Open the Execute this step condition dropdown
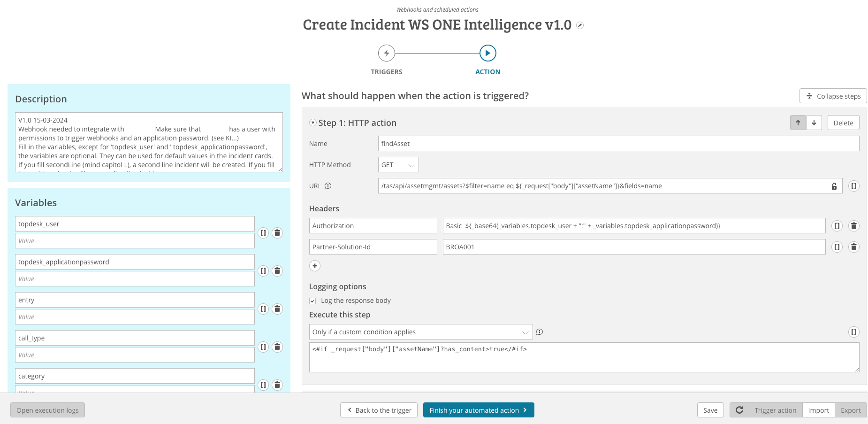The width and height of the screenshot is (868, 424). tap(420, 331)
